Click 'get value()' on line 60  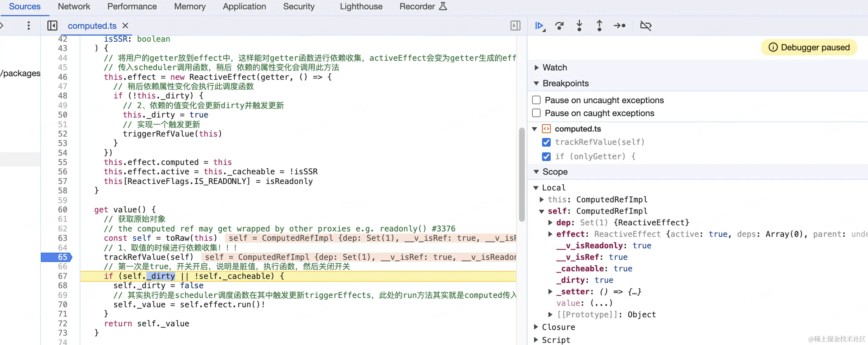(x=120, y=210)
